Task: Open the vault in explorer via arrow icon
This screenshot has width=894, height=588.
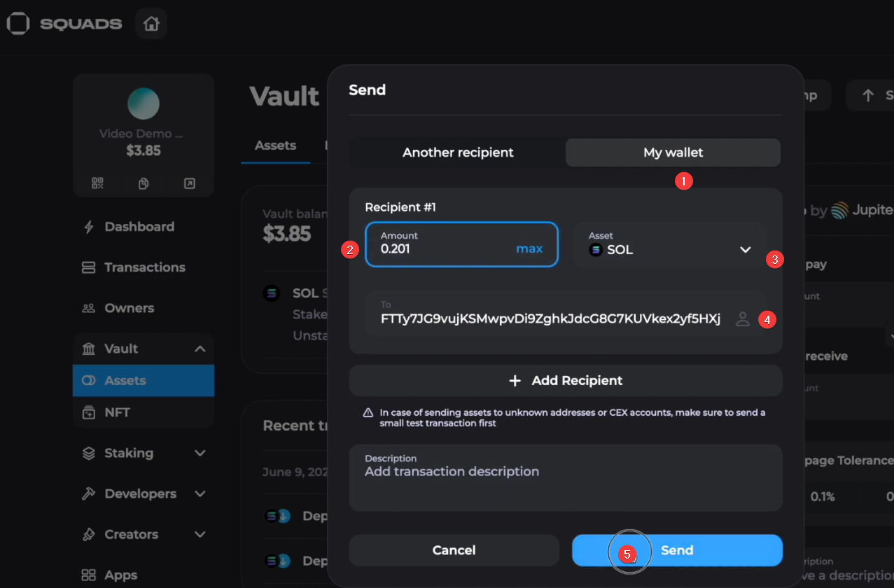Action: pyautogui.click(x=188, y=183)
